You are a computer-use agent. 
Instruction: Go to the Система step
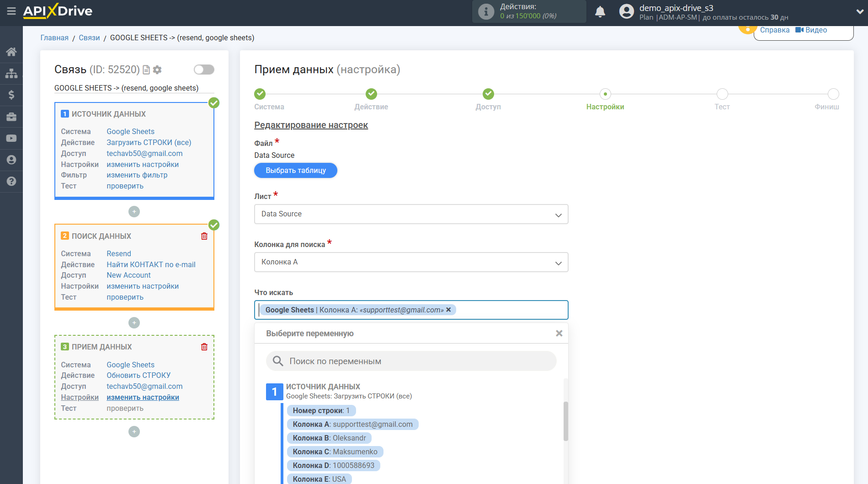click(260, 94)
